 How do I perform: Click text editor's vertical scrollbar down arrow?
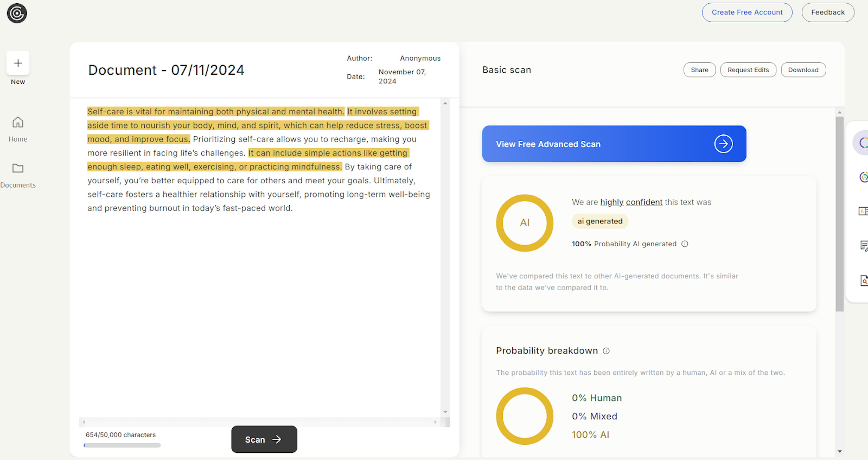[445, 412]
